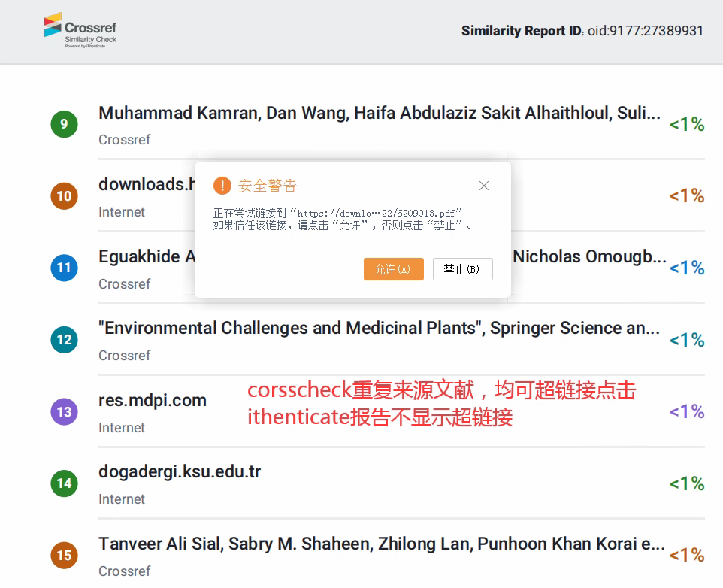Open the Muhammad Kamran Crossref source

coord(380,114)
